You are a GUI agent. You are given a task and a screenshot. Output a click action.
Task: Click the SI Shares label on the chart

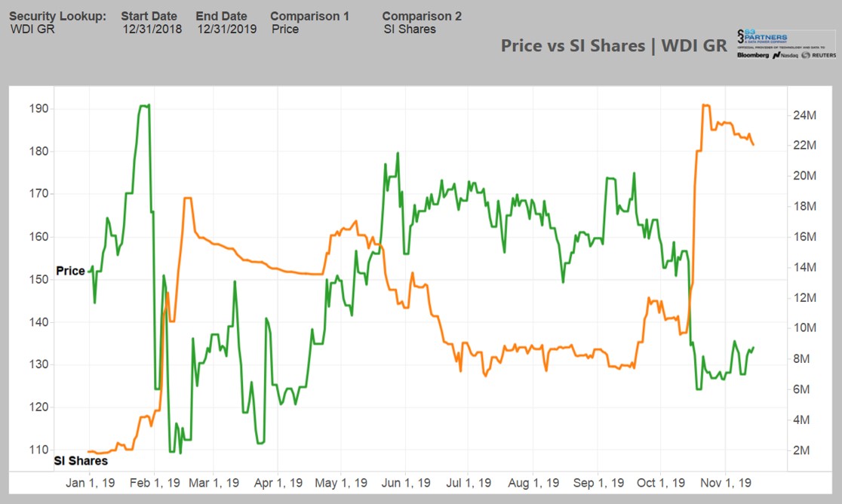tap(81, 460)
